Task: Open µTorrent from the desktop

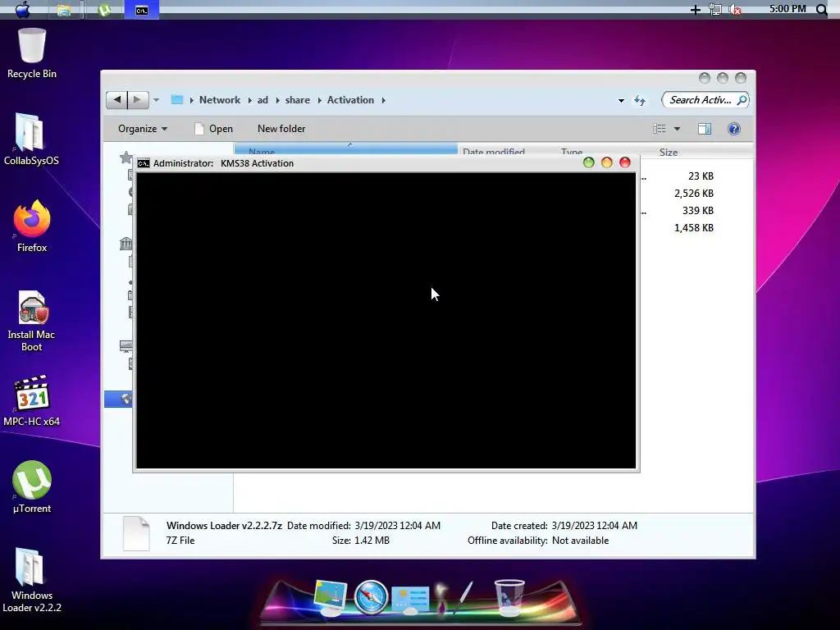Action: coord(32,487)
